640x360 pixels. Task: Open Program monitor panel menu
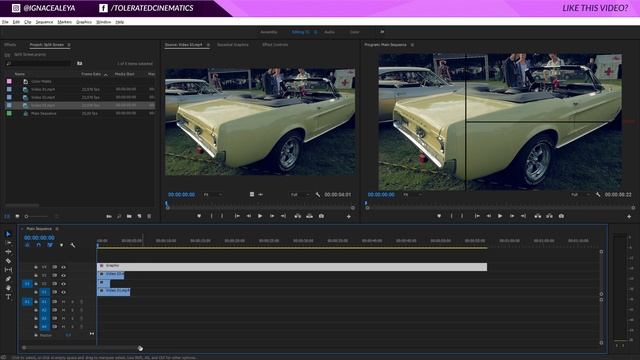pyautogui.click(x=412, y=45)
